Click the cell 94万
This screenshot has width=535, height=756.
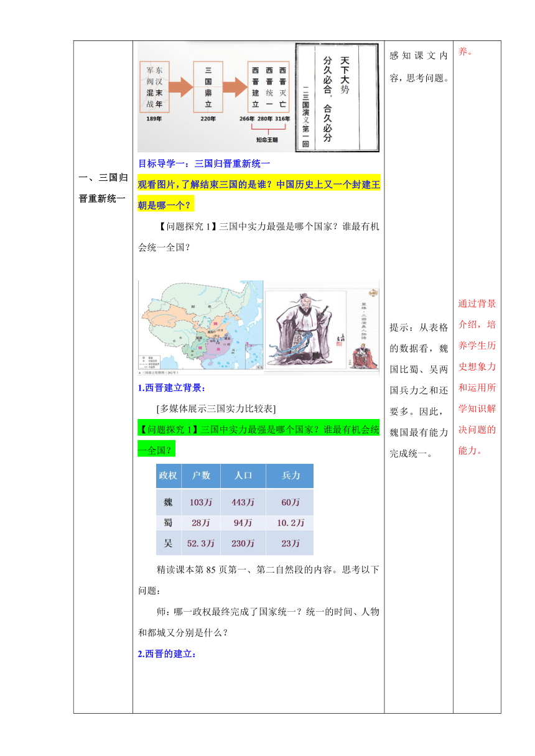coord(243,523)
